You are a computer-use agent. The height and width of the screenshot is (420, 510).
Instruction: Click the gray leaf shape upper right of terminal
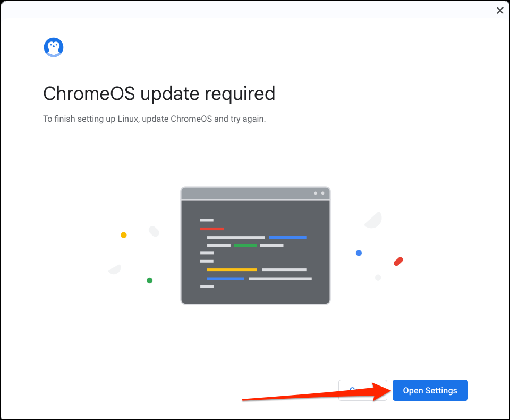click(x=374, y=220)
